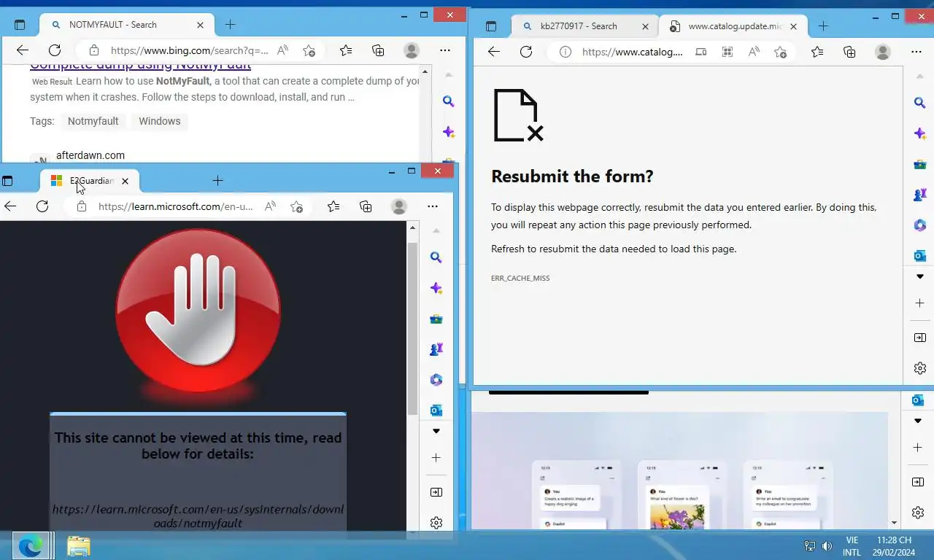
Task: Open network status in system tray
Action: pyautogui.click(x=809, y=546)
